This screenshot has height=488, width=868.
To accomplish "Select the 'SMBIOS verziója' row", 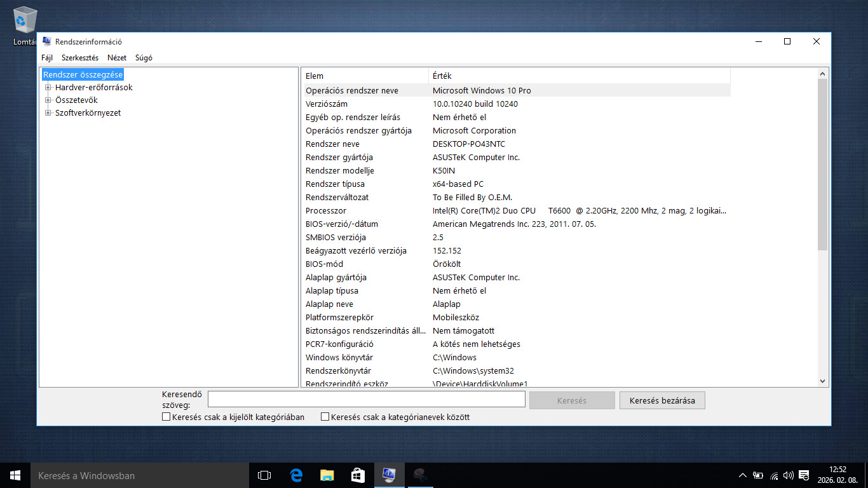I will (x=517, y=237).
